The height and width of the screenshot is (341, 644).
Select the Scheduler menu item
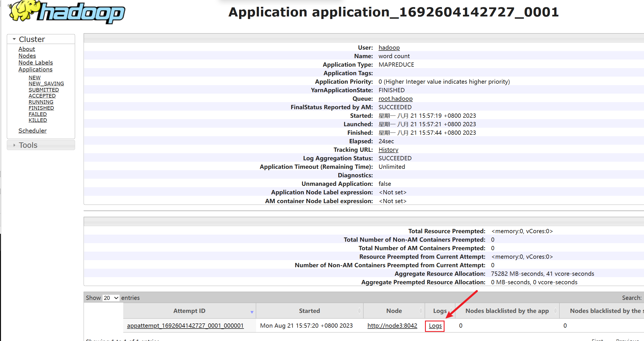tap(32, 130)
